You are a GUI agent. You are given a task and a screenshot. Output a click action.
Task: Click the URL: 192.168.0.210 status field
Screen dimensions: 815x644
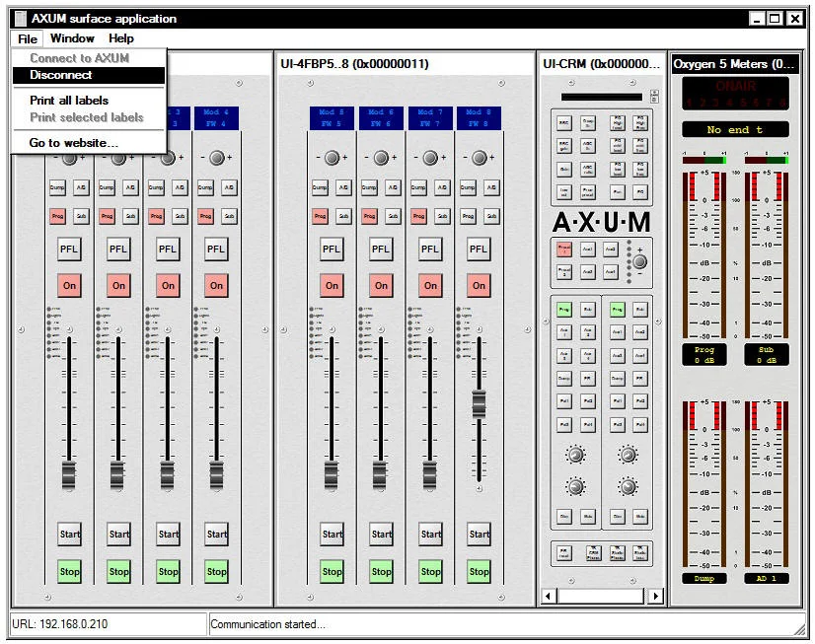pos(109,623)
